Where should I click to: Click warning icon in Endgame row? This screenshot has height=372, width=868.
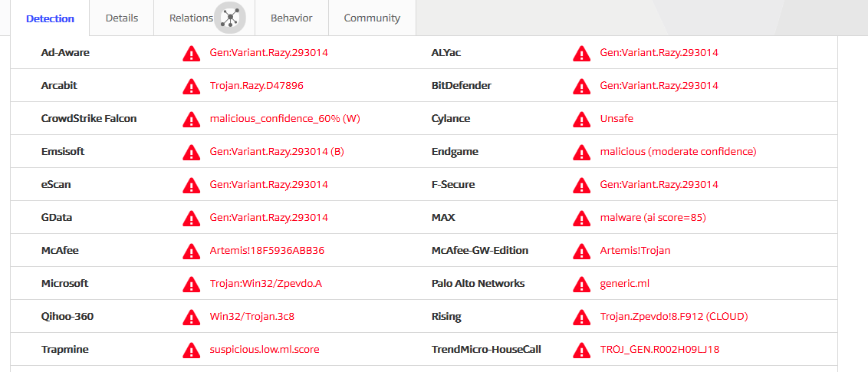581,152
